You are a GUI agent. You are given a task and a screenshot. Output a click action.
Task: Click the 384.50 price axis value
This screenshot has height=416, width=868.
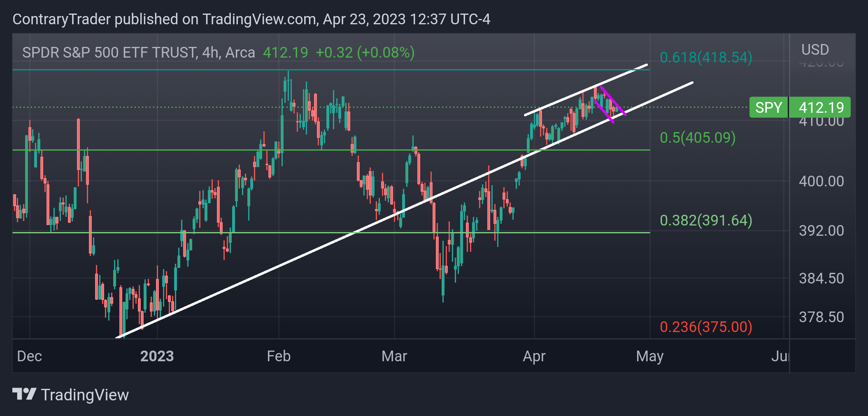click(x=821, y=279)
